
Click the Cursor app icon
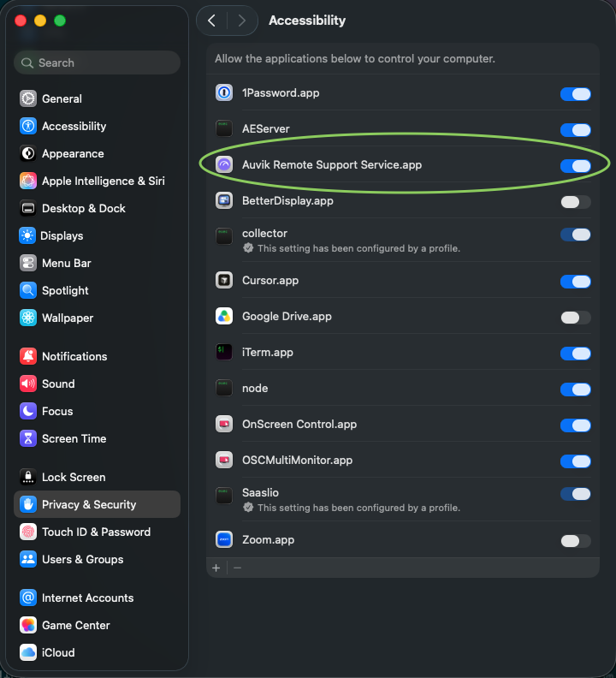pyautogui.click(x=224, y=280)
